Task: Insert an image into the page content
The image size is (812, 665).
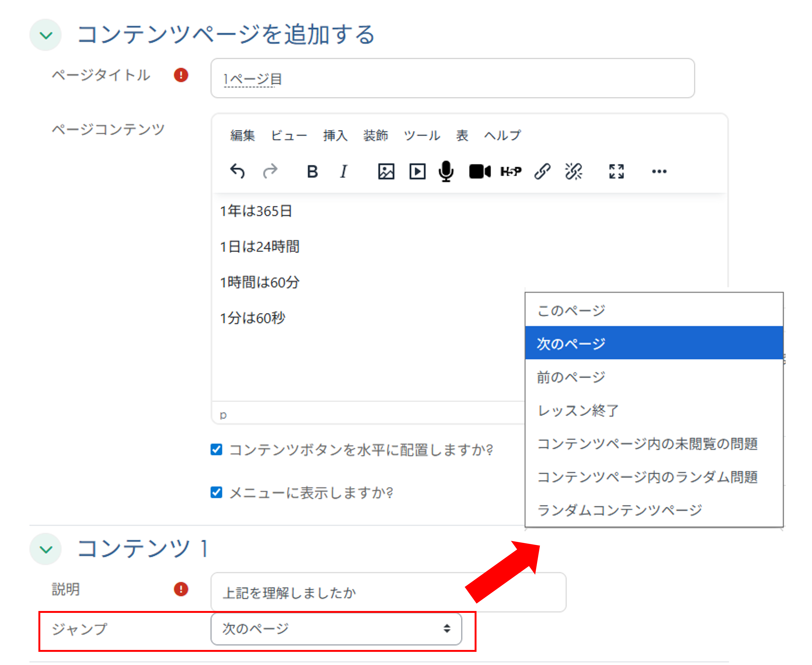Action: click(x=386, y=171)
